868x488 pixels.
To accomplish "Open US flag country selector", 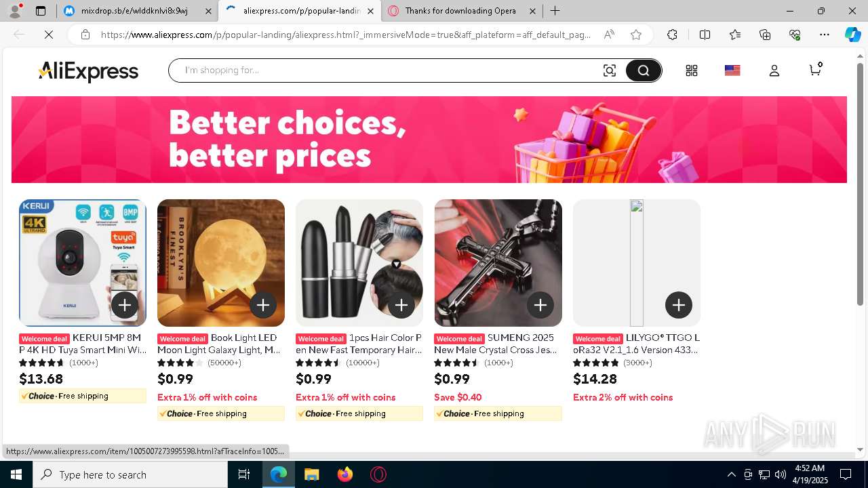I will (x=732, y=70).
